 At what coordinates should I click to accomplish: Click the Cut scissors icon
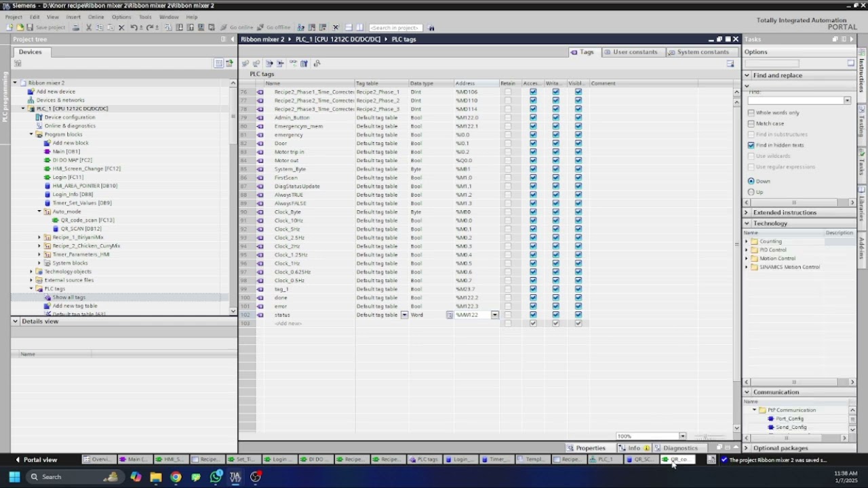pyautogui.click(x=88, y=28)
